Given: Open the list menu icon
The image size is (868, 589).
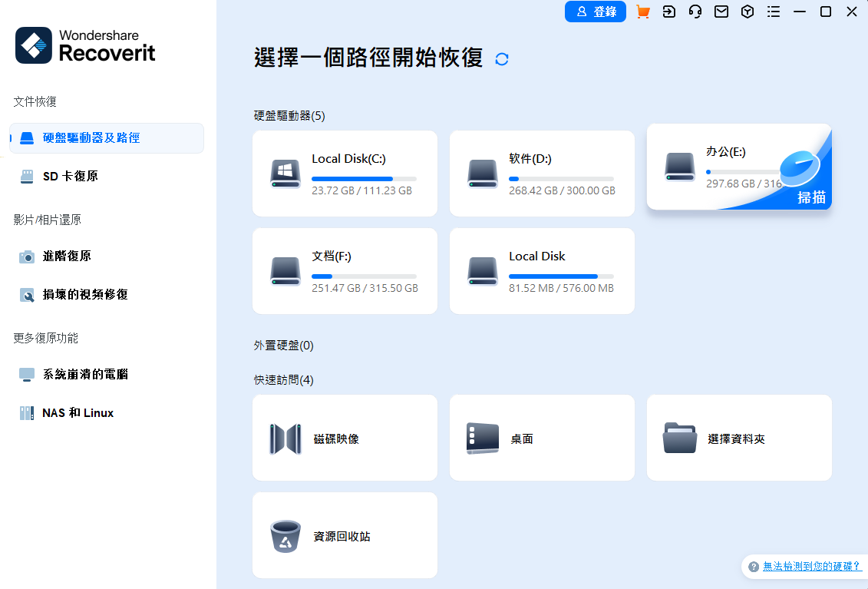Looking at the screenshot, I should (x=774, y=12).
